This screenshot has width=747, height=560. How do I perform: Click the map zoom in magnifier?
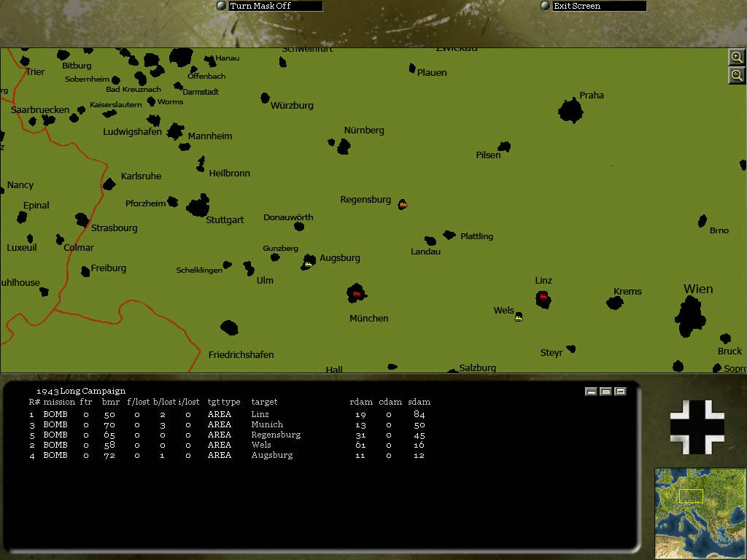[737, 58]
